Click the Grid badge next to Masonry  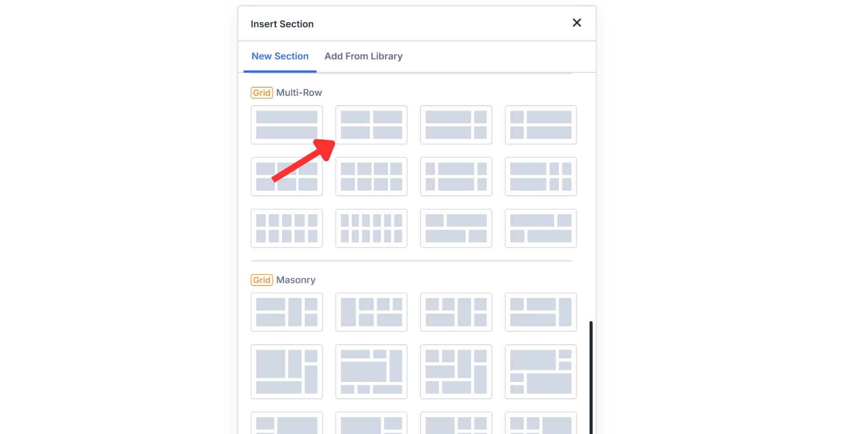click(x=262, y=280)
